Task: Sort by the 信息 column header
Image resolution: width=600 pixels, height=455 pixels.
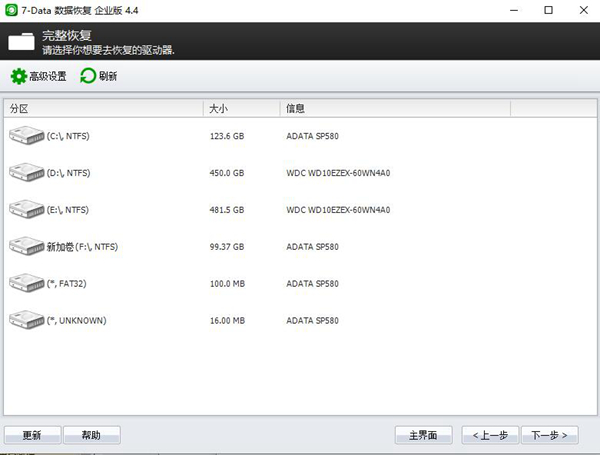Action: point(395,109)
